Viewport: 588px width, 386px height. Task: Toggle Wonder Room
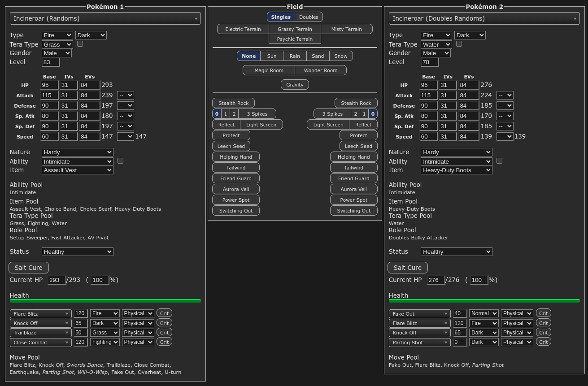(x=321, y=70)
